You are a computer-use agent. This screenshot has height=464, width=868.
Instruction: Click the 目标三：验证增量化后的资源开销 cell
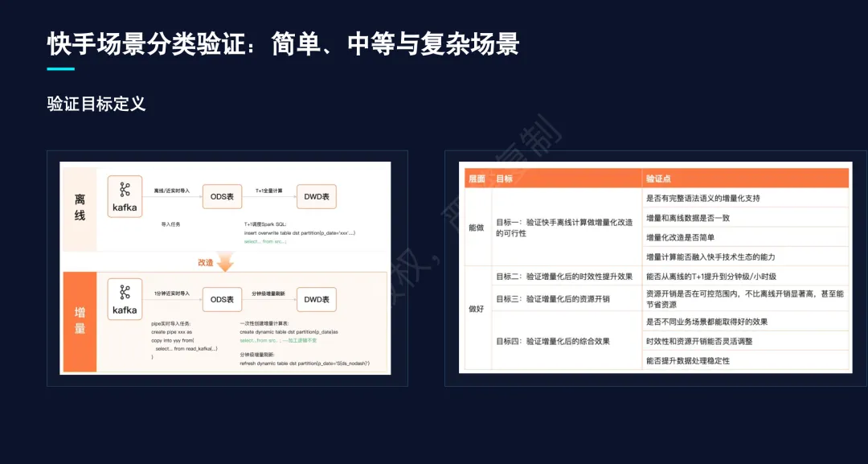pyautogui.click(x=567, y=298)
